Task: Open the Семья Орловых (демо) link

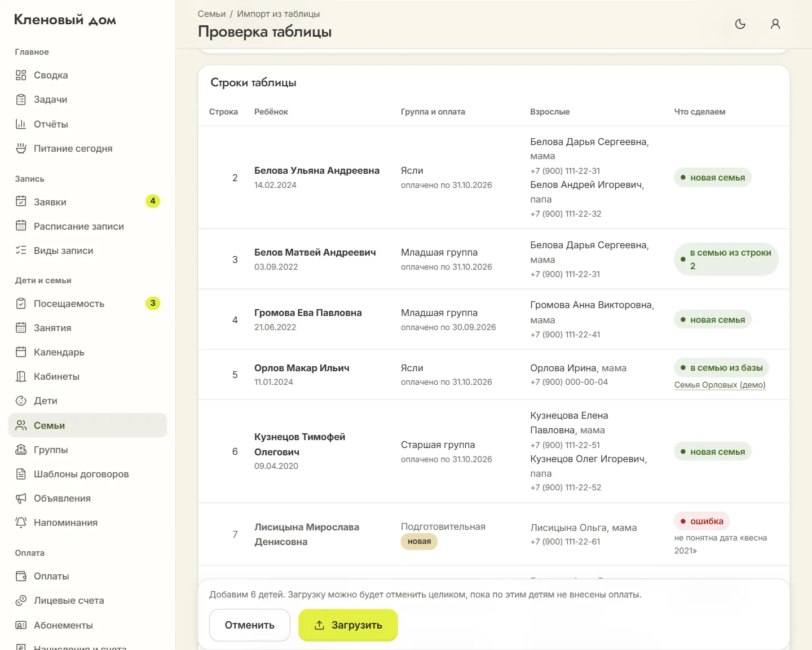Action: [720, 385]
